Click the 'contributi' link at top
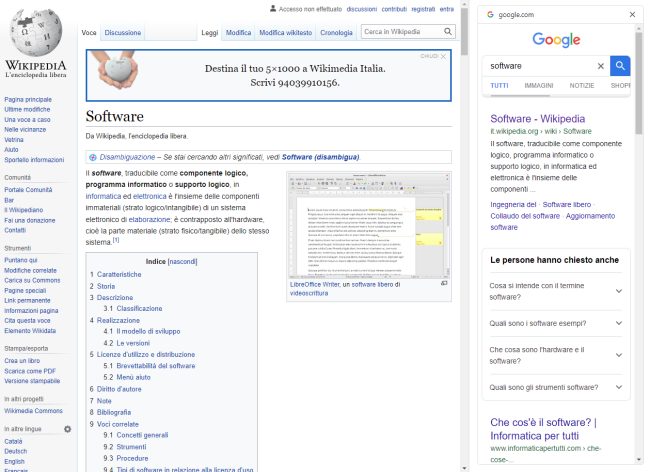Screen dimensions: 650x472 pyautogui.click(x=394, y=9)
